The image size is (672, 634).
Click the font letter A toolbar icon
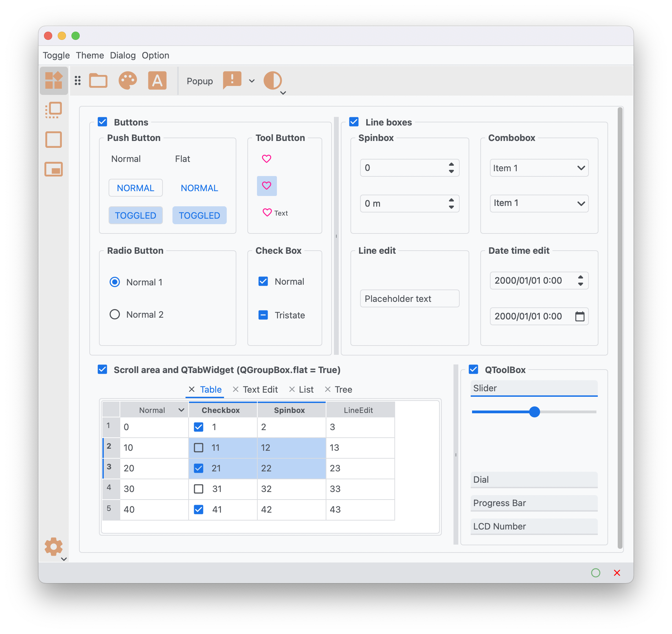[157, 81]
